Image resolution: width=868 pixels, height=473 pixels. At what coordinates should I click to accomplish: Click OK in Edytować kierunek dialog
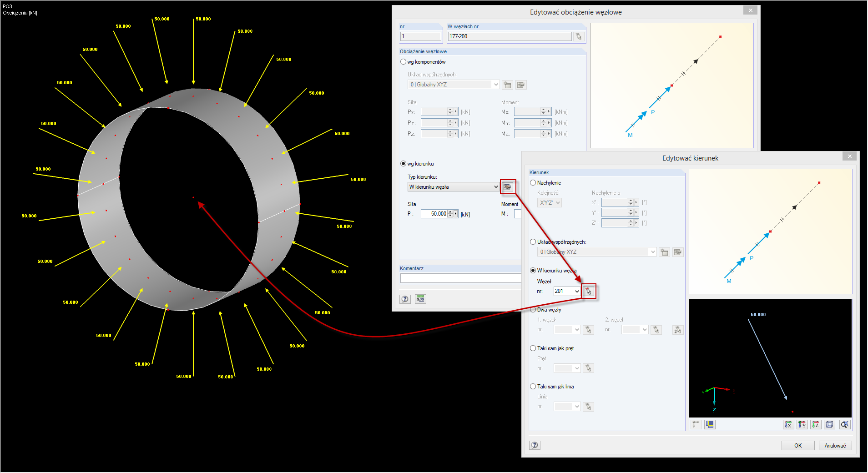point(798,446)
